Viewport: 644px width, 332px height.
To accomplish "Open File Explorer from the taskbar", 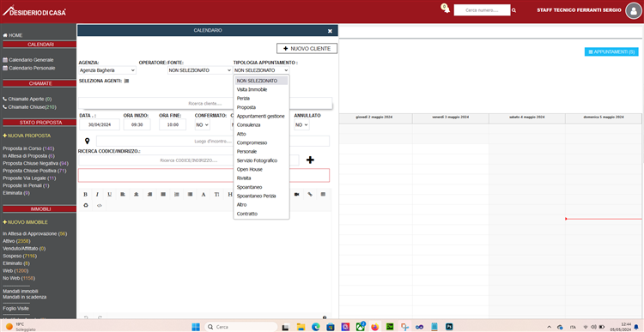I will [x=301, y=327].
